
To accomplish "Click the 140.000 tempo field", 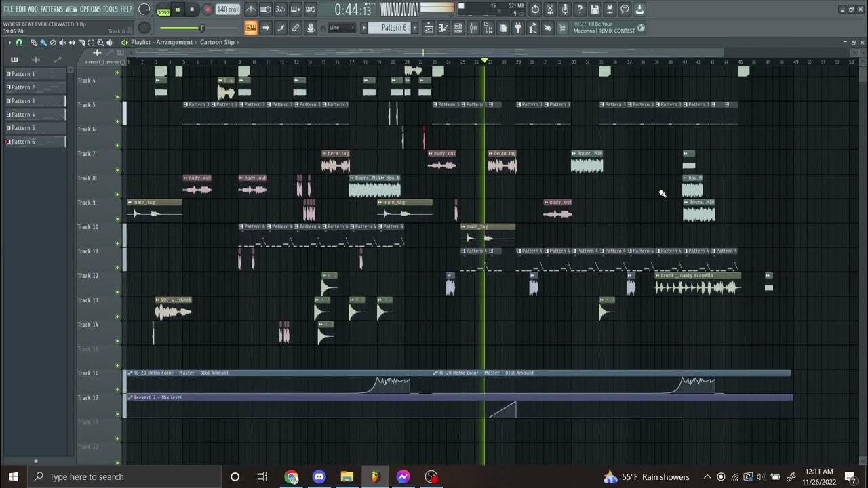I will pyautogui.click(x=228, y=9).
